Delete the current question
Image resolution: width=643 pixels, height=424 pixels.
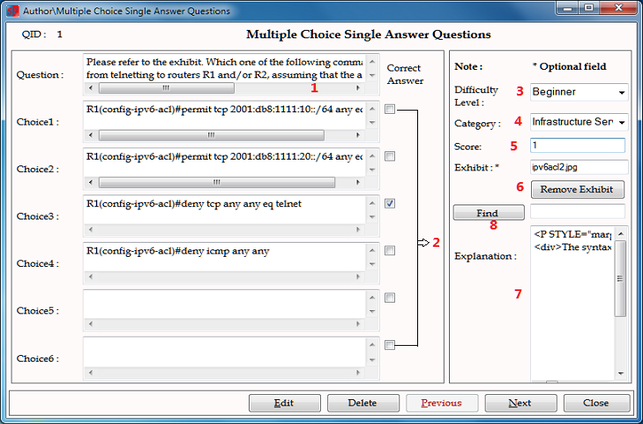tap(363, 403)
